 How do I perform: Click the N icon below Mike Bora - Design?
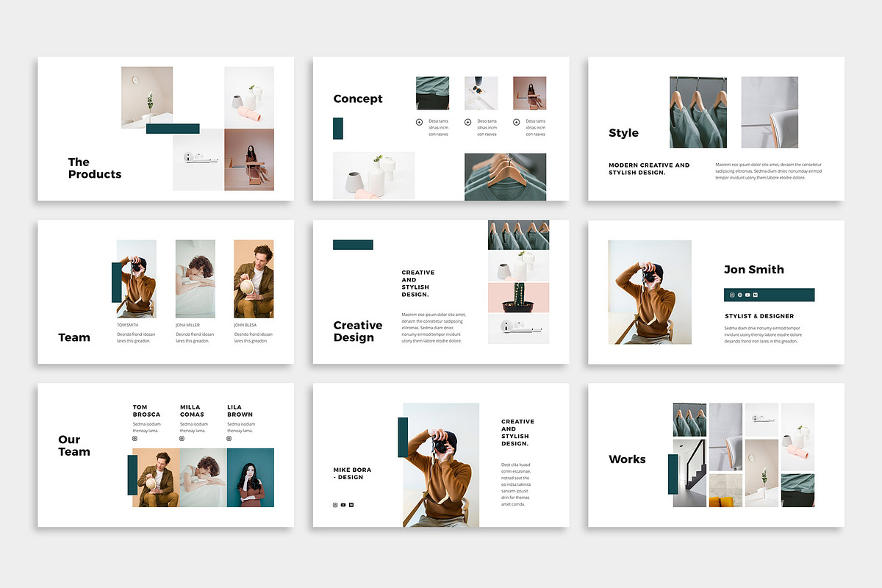click(x=351, y=505)
